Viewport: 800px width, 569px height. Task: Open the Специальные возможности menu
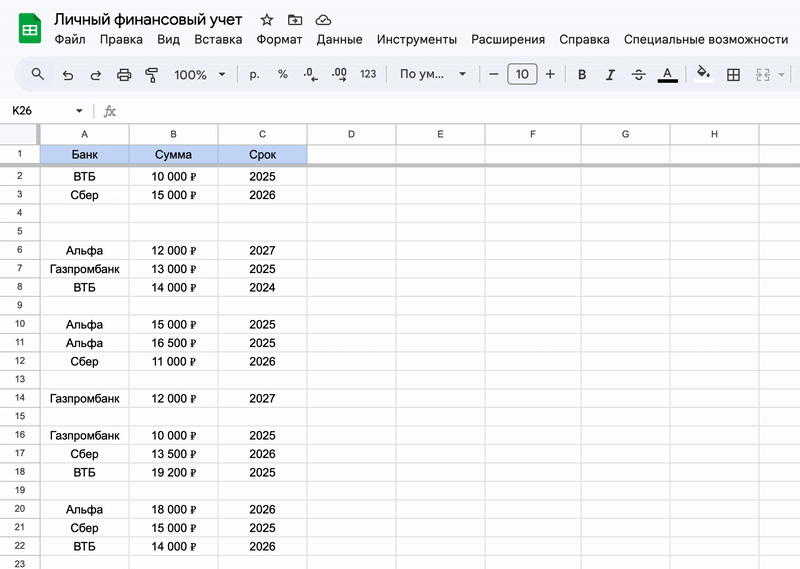point(706,39)
